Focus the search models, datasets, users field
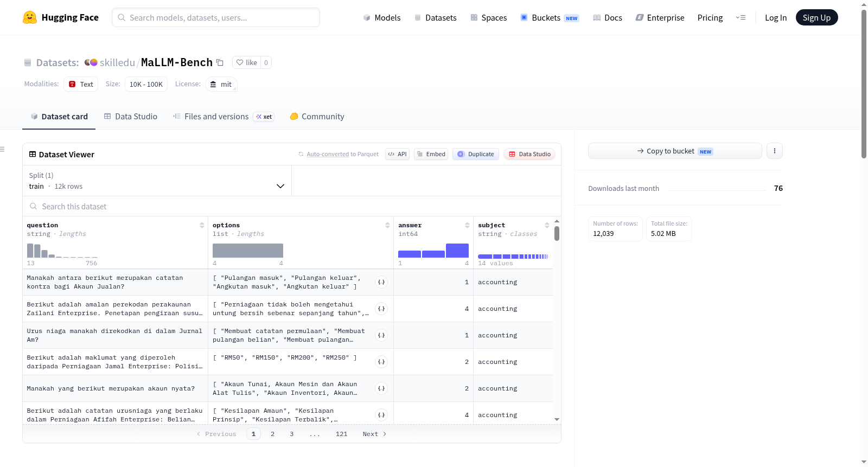 point(216,17)
